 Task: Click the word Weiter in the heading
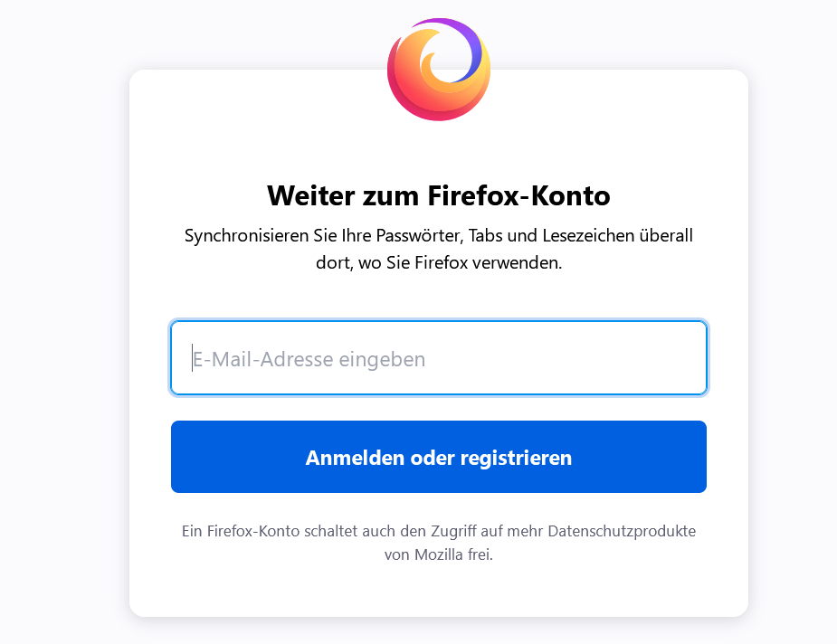(x=306, y=195)
